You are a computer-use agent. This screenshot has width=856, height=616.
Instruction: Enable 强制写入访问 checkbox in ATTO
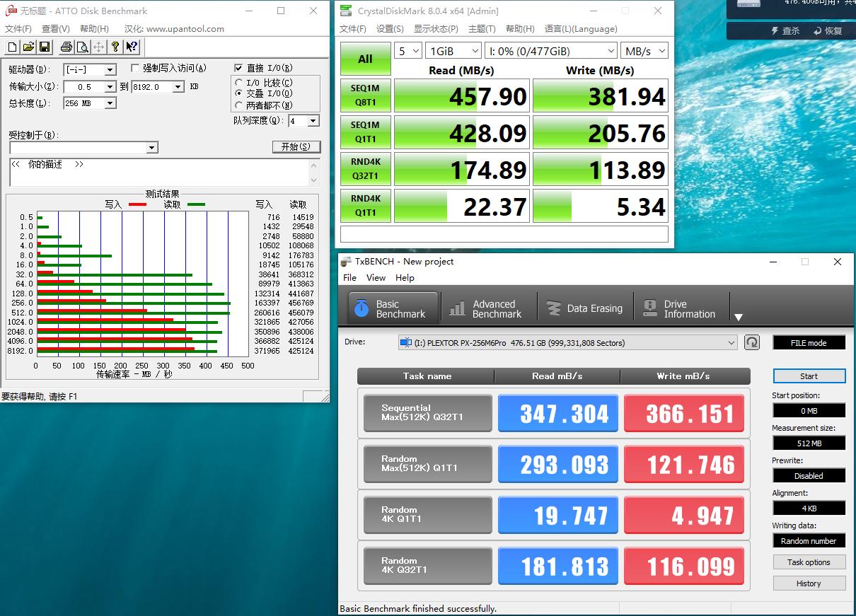pyautogui.click(x=135, y=68)
